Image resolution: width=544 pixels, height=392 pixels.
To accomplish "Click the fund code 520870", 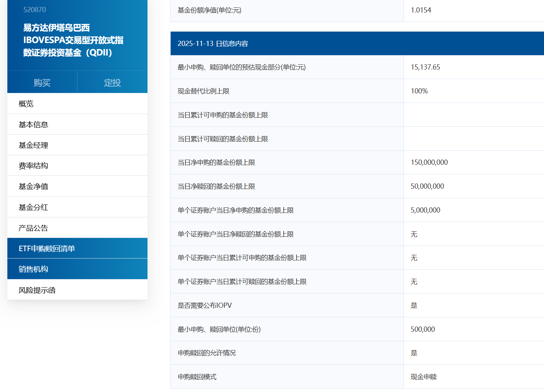I will pos(35,10).
